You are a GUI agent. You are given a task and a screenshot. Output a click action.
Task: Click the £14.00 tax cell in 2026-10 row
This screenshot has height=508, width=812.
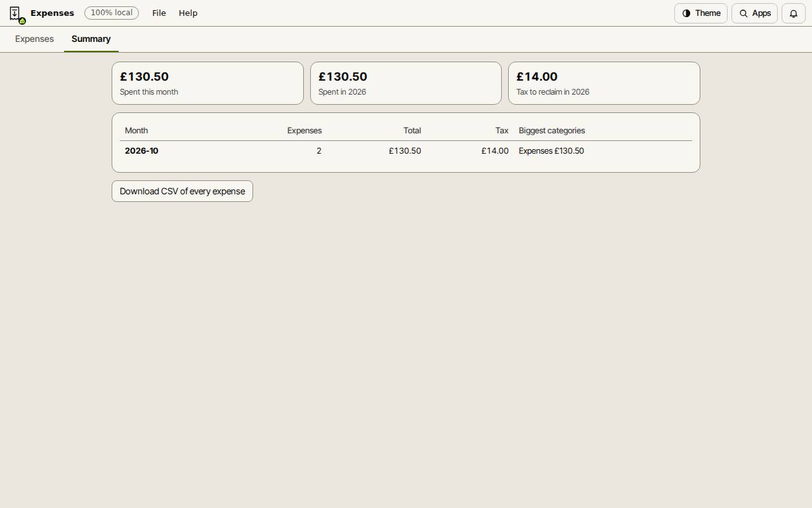coord(495,150)
